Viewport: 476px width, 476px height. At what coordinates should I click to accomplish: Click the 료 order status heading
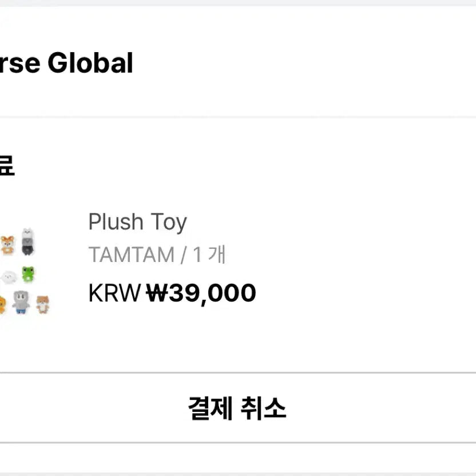tap(6, 166)
